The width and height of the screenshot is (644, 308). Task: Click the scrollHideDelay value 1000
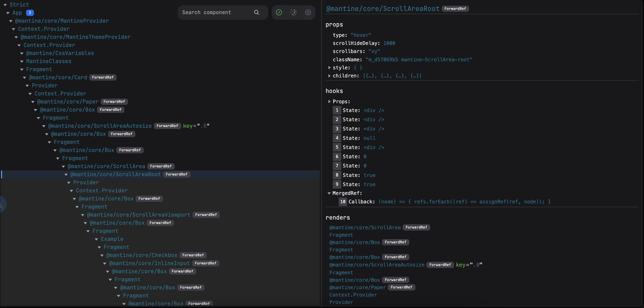pyautogui.click(x=389, y=43)
